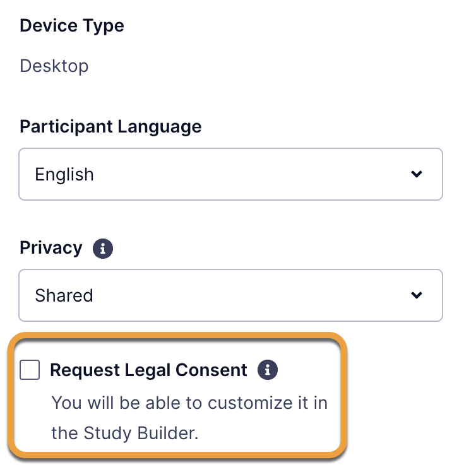
Task: Expand the Privacy dropdown set to Shared
Action: click(x=230, y=295)
